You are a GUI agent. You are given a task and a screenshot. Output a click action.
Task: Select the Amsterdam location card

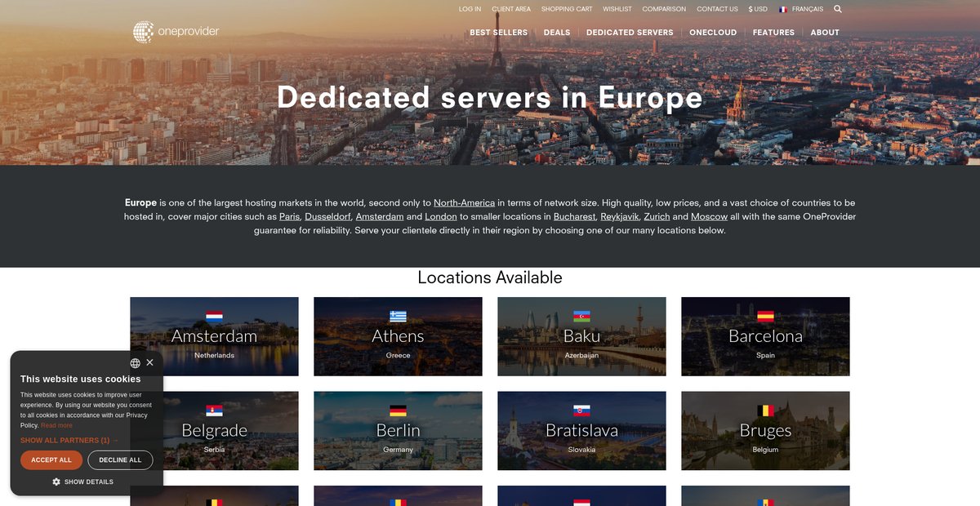(x=214, y=336)
